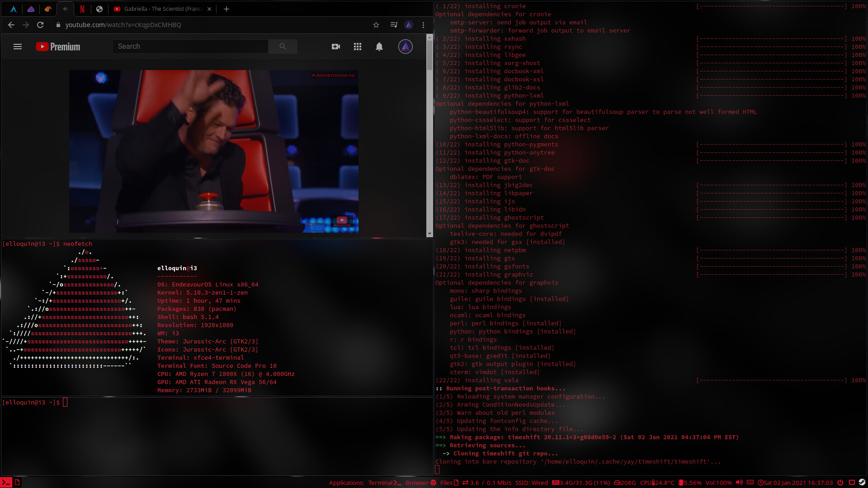The width and height of the screenshot is (868, 488).
Task: Click the keyboard icon in status bar
Action: (x=750, y=482)
